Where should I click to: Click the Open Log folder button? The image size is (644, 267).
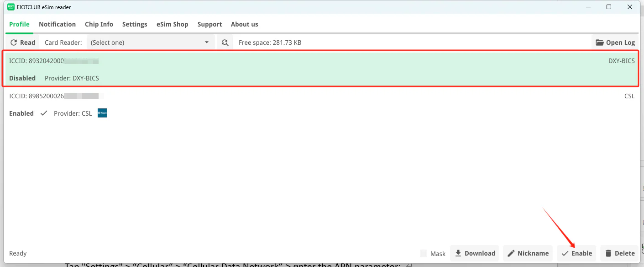616,43
